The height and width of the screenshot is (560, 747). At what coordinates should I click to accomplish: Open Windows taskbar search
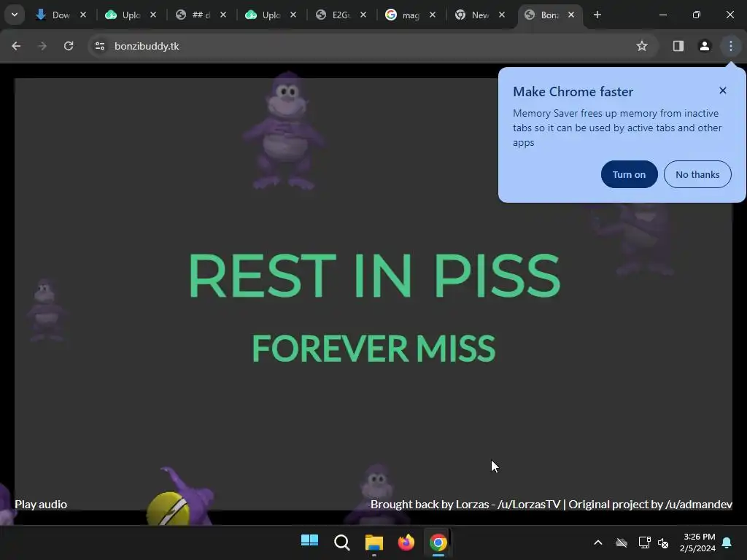[x=341, y=542]
